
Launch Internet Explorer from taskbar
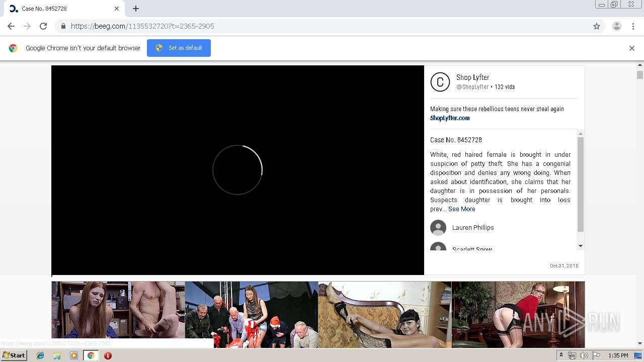(x=40, y=355)
